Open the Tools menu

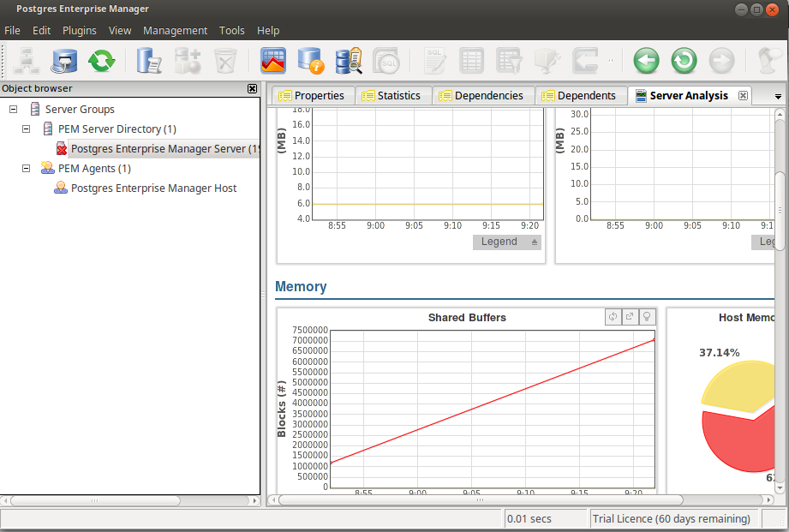pos(232,31)
